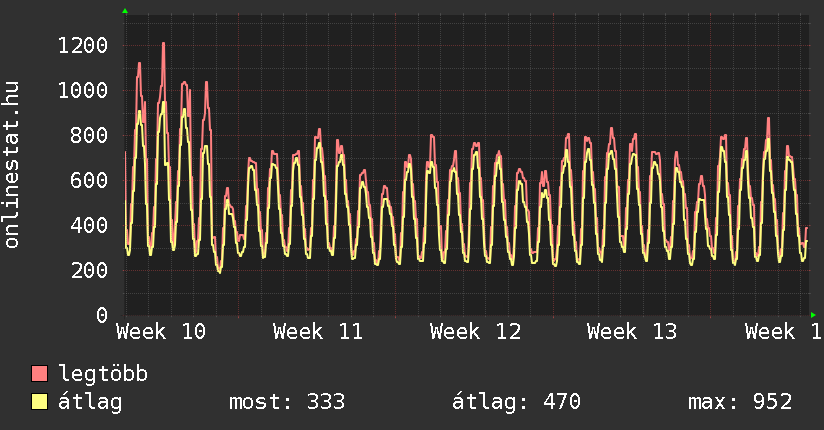Click the legtöbb legend label
Viewport: 824px width, 430px height.
[x=103, y=375]
